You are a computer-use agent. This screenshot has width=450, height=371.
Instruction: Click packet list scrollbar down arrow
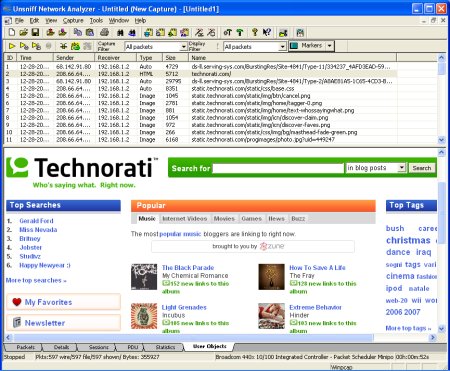[x=442, y=140]
